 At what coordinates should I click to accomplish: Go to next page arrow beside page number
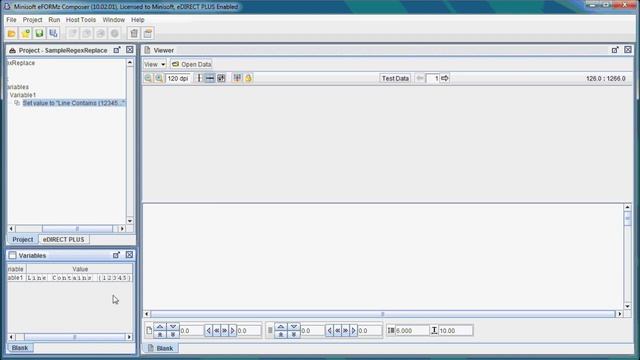(445, 78)
